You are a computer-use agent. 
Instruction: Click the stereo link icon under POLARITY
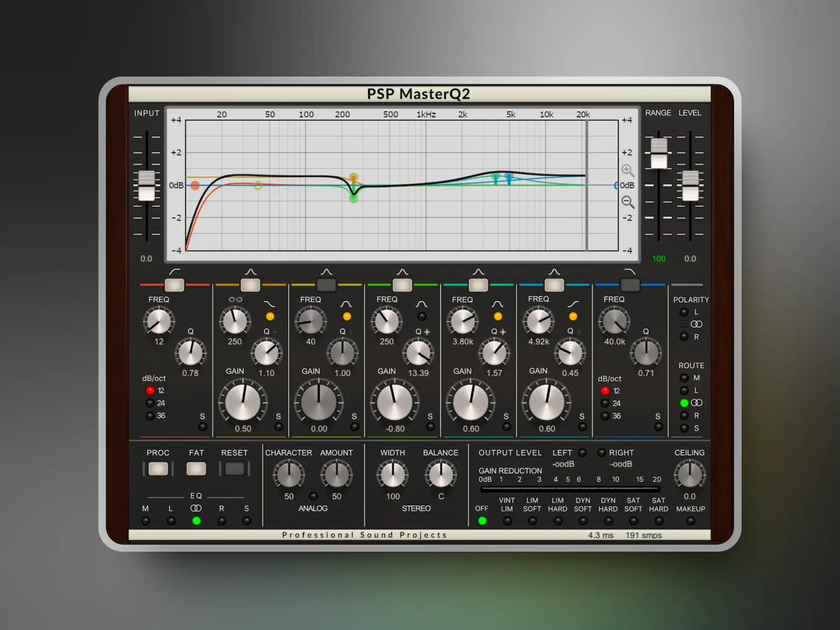(x=696, y=324)
